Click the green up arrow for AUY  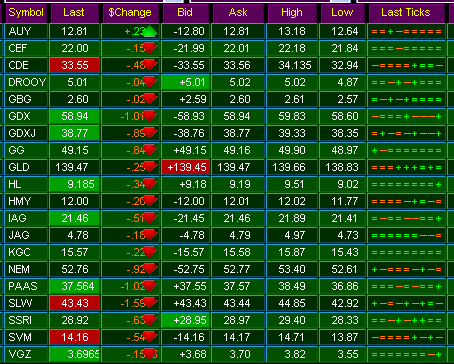pyautogui.click(x=150, y=31)
